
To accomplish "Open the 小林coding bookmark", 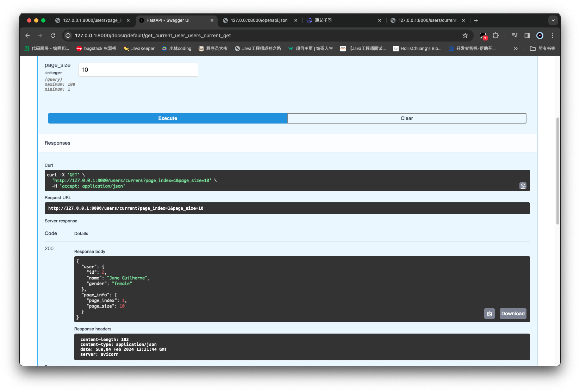I will [x=176, y=49].
